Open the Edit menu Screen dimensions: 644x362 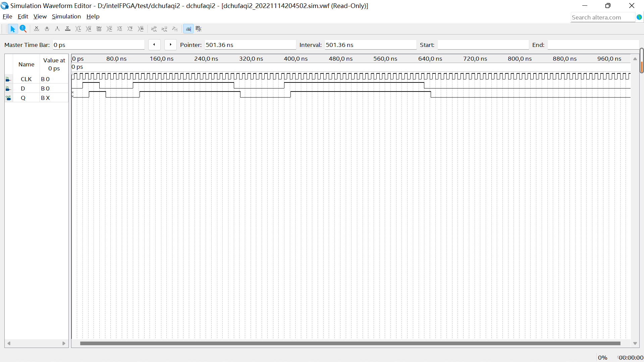(x=23, y=16)
